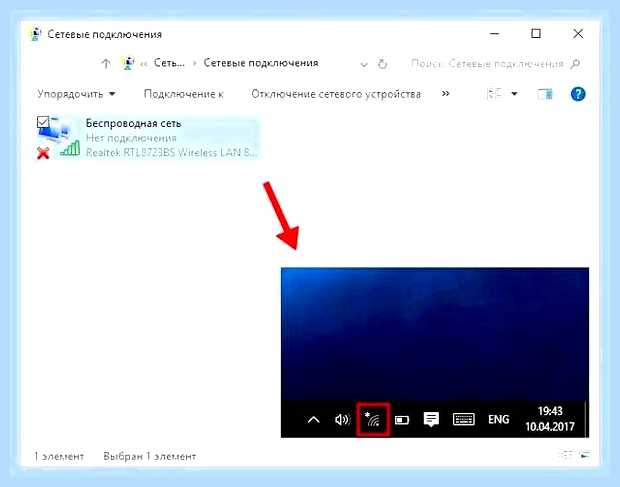Toggle the preview pane icon
Viewport: 620px width, 487px height.
click(545, 94)
